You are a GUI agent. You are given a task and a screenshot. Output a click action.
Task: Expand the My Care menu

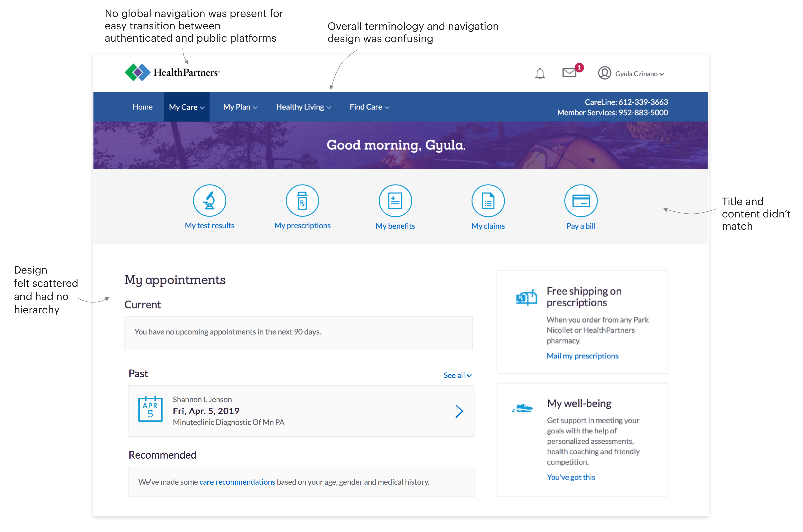(x=187, y=107)
